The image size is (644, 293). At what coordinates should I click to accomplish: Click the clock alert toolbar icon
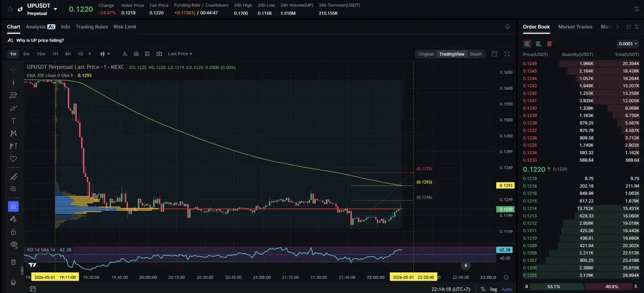click(x=136, y=54)
